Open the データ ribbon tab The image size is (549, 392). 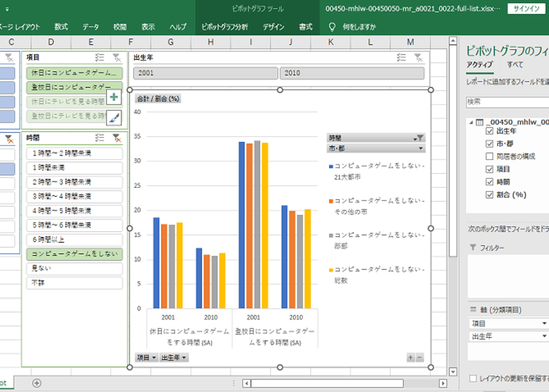click(x=91, y=27)
